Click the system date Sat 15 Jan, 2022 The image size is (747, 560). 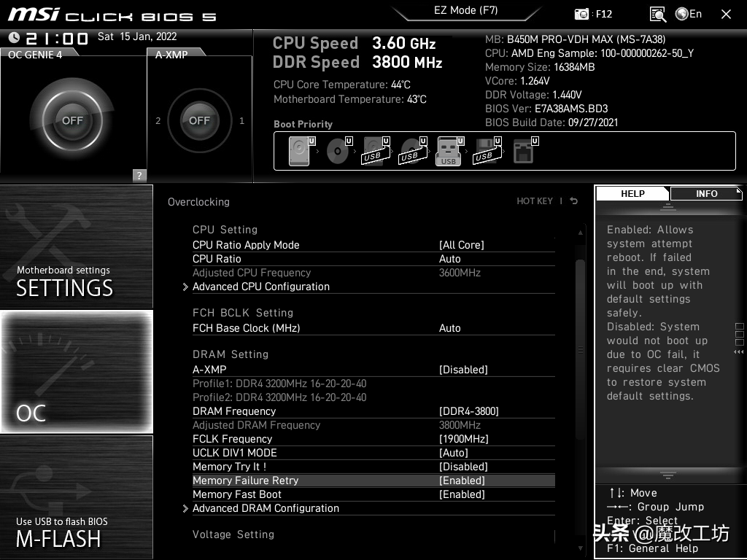pos(137,36)
